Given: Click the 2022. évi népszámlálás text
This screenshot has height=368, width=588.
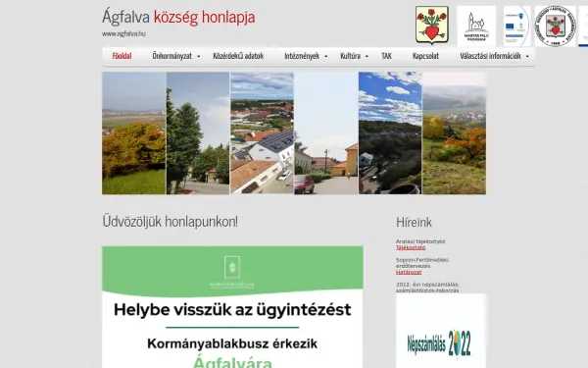Looking at the screenshot, I should [427, 288].
